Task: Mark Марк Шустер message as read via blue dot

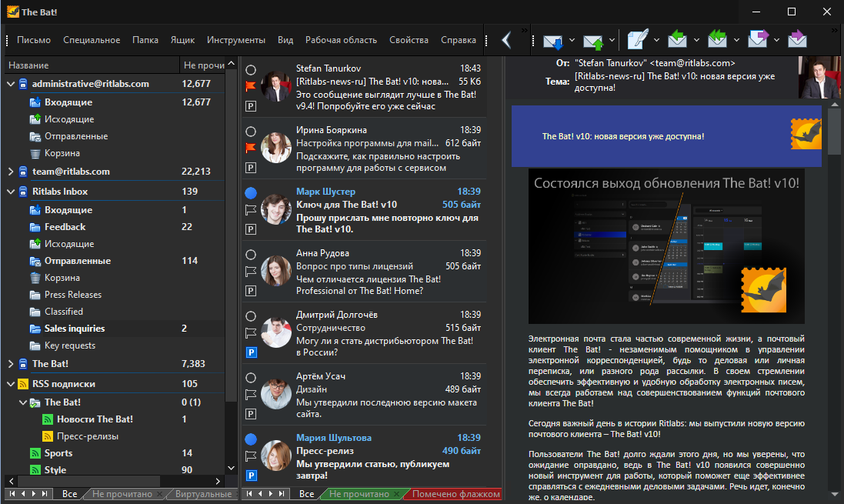Action: click(x=250, y=192)
